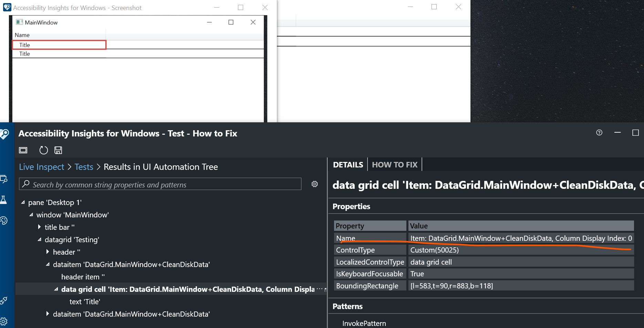Navigate back via Live Inspect breadcrumb
644x328 pixels.
coord(41,166)
